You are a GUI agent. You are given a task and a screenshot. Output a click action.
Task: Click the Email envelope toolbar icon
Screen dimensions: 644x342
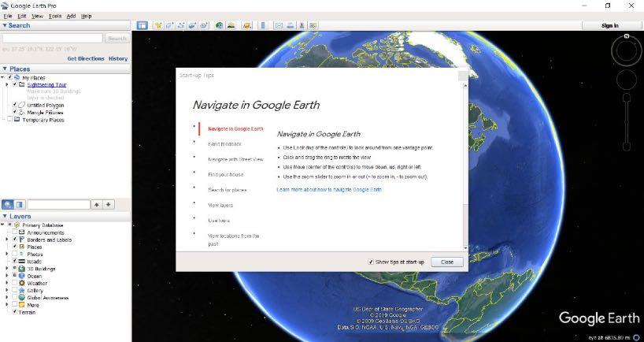[279, 25]
